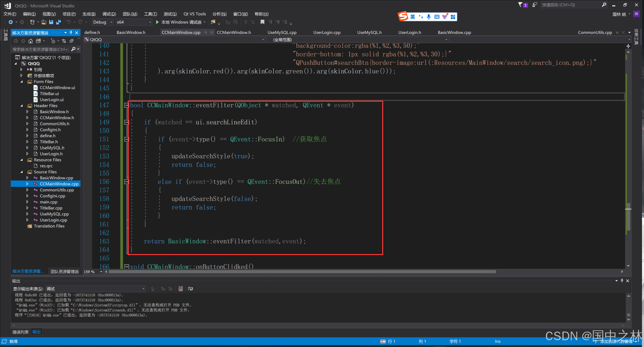The height and width of the screenshot is (347, 644).
Task: Toggle Switch Views icon in Solution Explorer
Action: pyautogui.click(x=38, y=41)
